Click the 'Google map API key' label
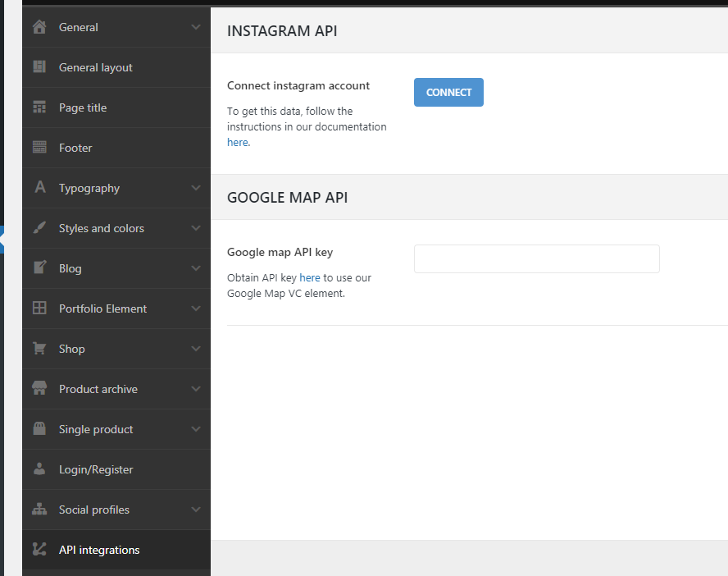Image resolution: width=728 pixels, height=576 pixels. (x=280, y=252)
